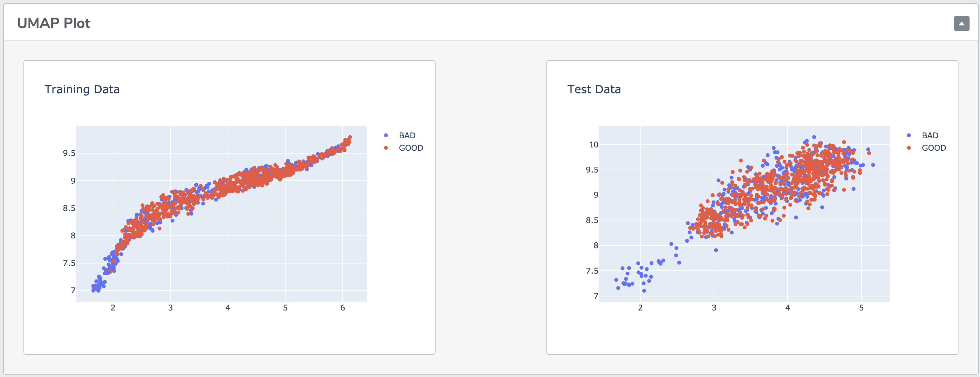Hide GOOD label in Test Data legend

(934, 148)
